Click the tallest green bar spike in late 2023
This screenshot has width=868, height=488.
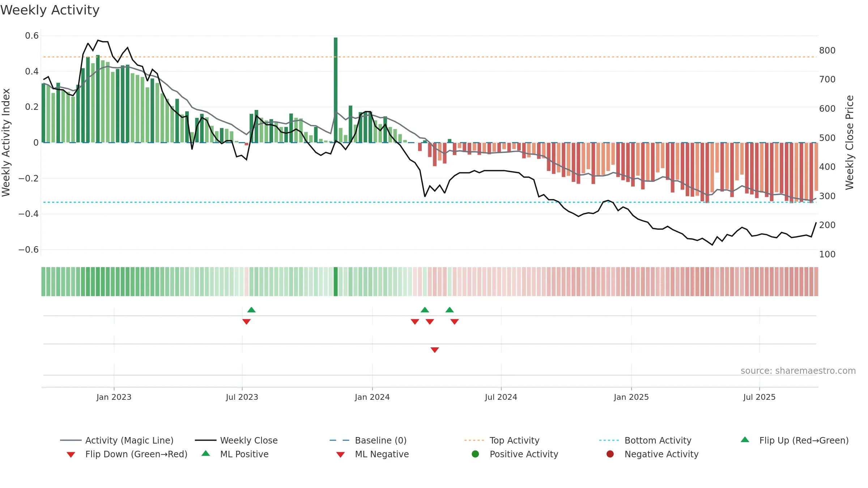pos(336,90)
